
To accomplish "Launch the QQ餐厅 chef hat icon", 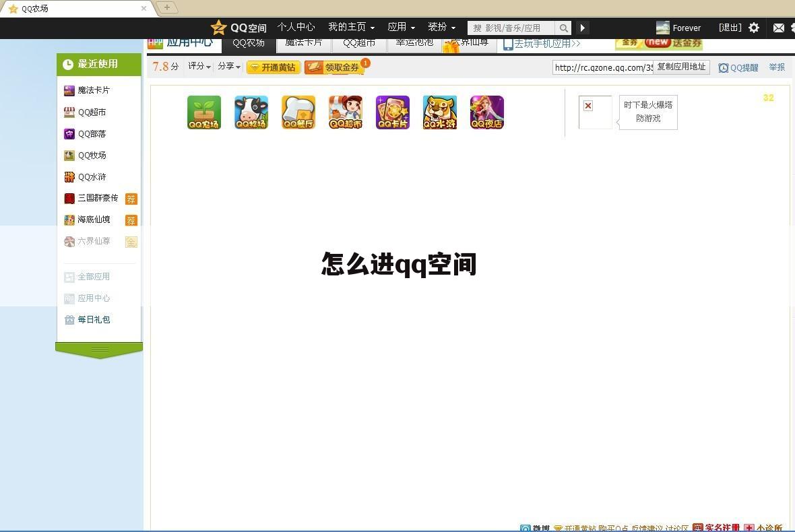I will (298, 112).
